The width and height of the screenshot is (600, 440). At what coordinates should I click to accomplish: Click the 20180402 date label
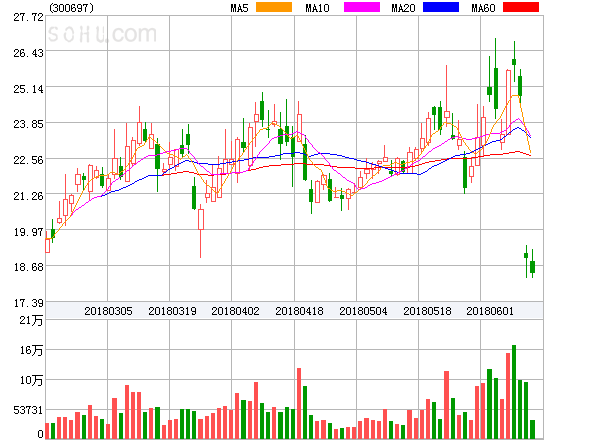[235, 311]
